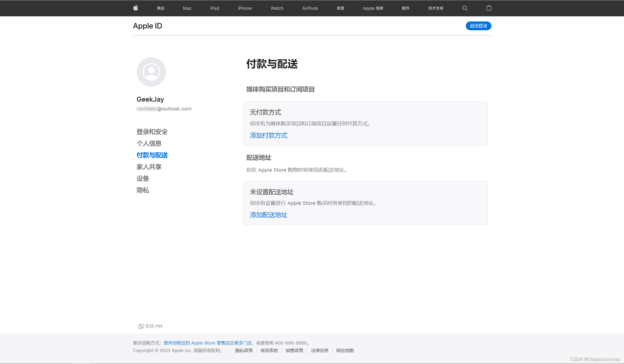Select 家人共享 in the sidebar
The image size is (624, 364).
pyautogui.click(x=149, y=167)
